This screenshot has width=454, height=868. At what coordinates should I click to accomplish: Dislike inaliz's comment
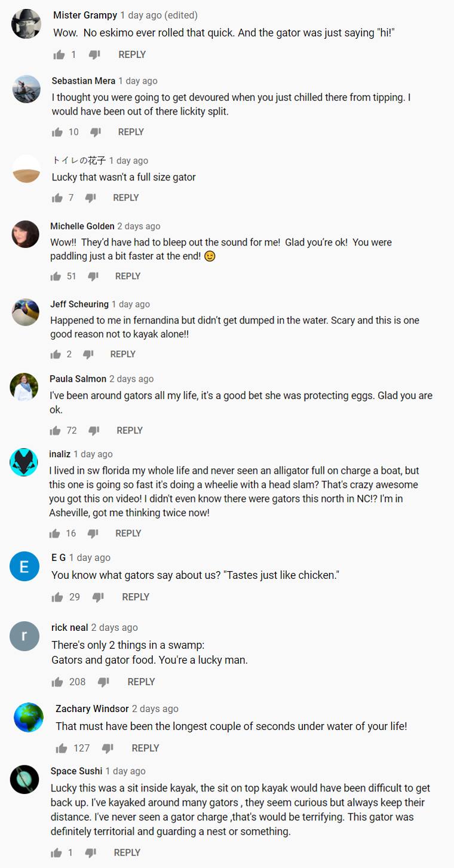coord(93,533)
